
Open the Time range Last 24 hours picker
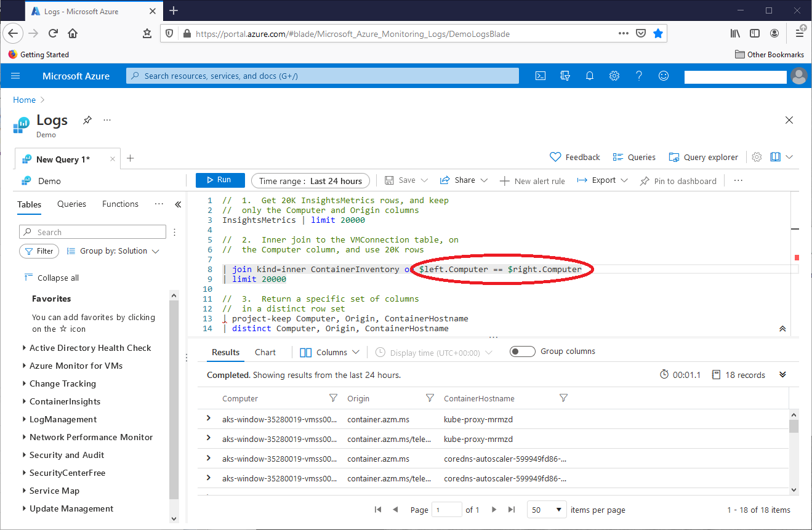[310, 181]
